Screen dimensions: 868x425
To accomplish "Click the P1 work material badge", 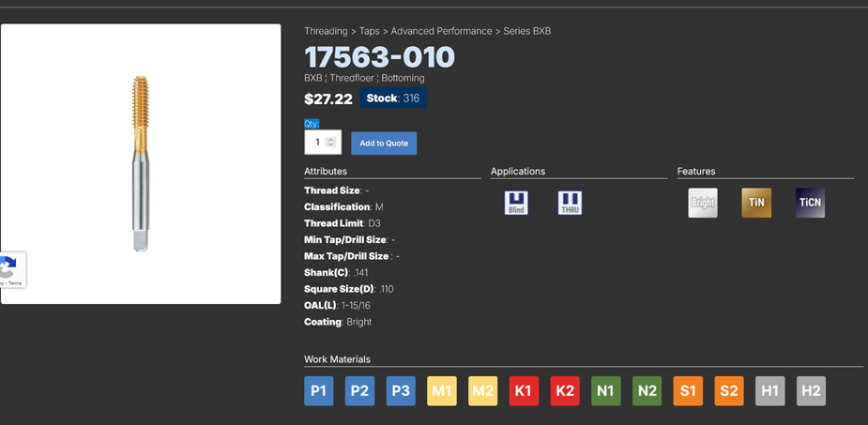I will 319,391.
